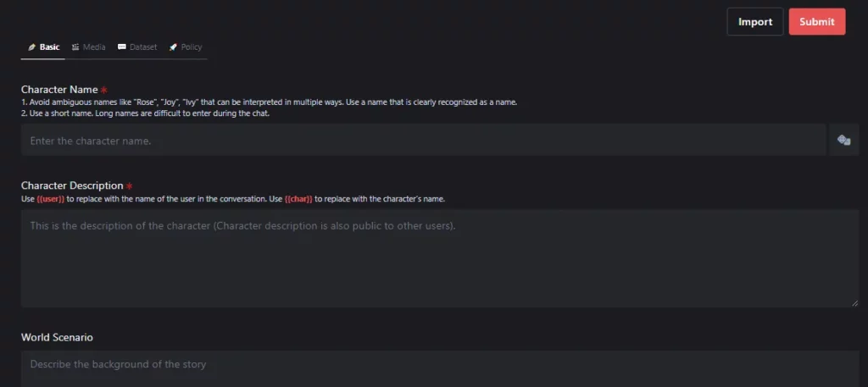Image resolution: width=868 pixels, height=387 pixels.
Task: Click the red {{user}} placeholder text
Action: tap(50, 199)
